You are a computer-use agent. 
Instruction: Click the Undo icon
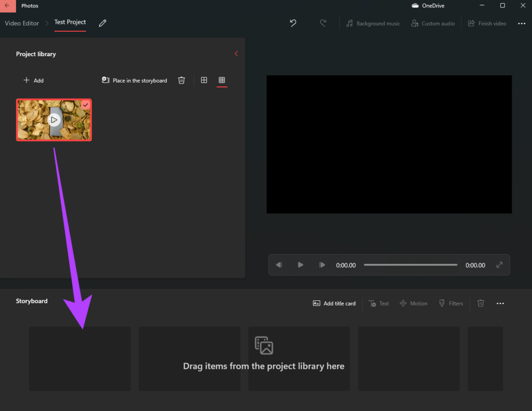(x=292, y=23)
